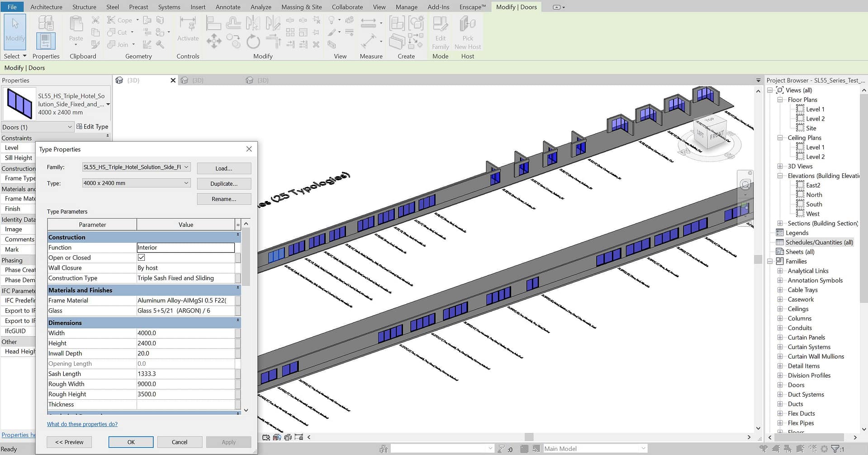Open the Architecture ribbon tab
This screenshot has width=868, height=455.
[46, 7]
